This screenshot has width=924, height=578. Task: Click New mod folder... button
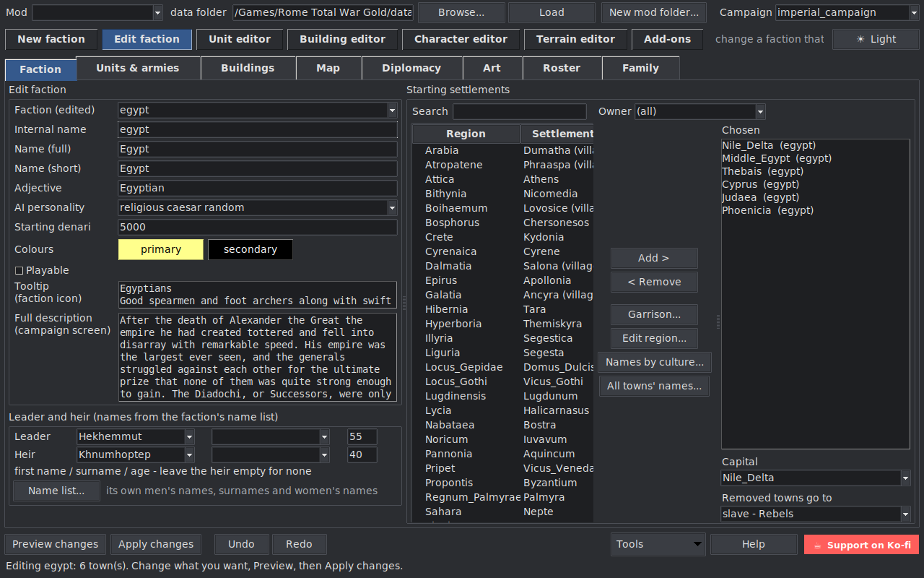click(654, 12)
